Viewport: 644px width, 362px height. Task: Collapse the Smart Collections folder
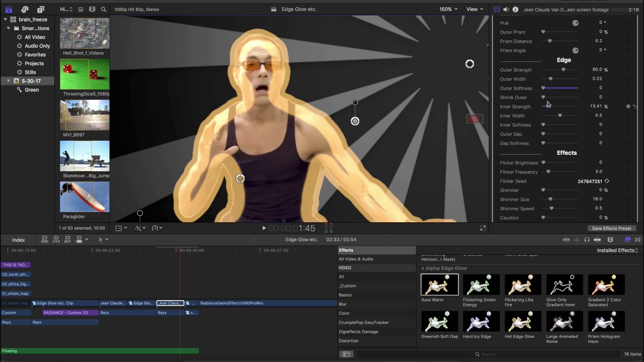coord(9,29)
